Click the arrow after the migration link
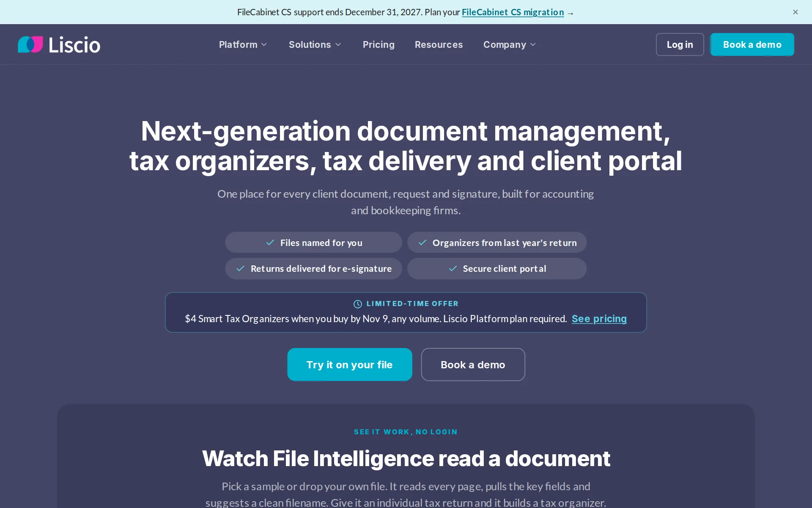 tap(571, 13)
